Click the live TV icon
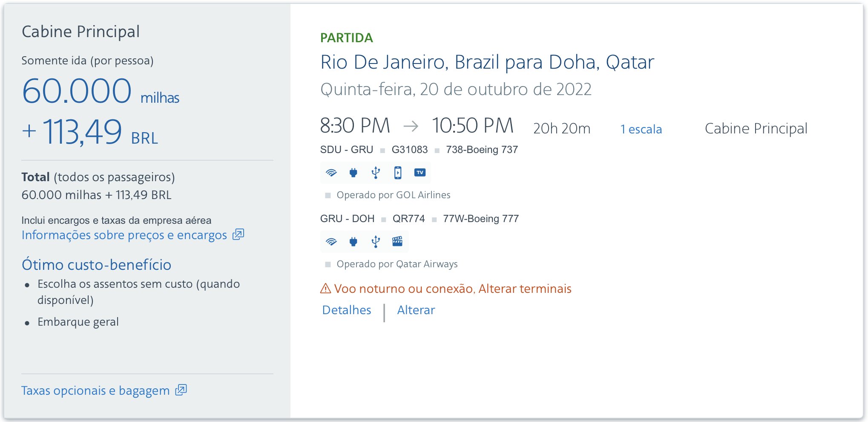Viewport: 868px width, 422px height. click(420, 173)
